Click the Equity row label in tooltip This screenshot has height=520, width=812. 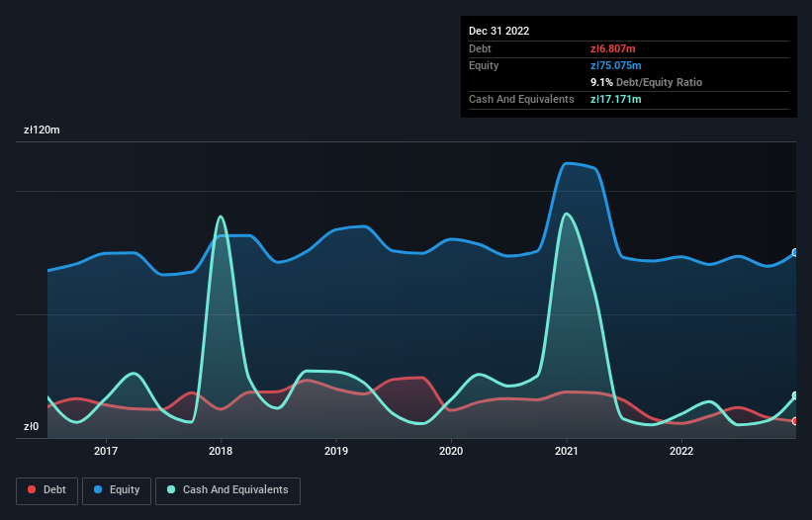pos(484,65)
